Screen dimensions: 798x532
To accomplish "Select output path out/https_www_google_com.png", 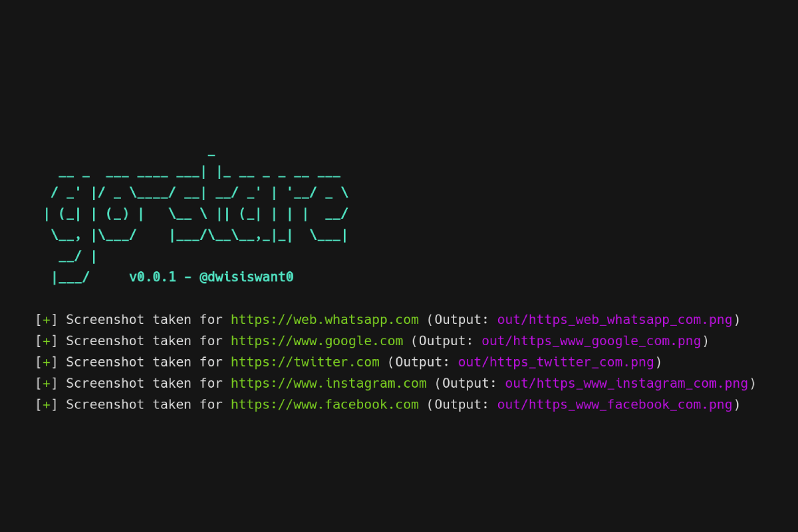I will (591, 341).
